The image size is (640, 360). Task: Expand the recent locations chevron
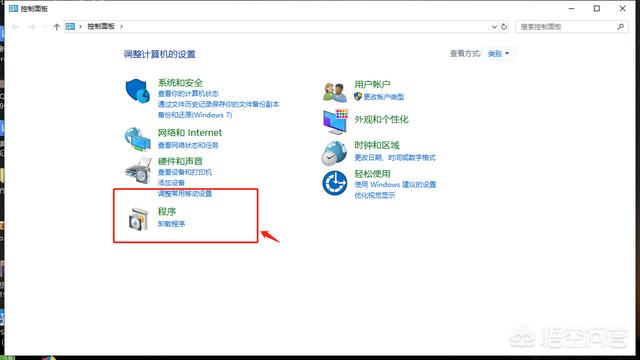pos(44,27)
